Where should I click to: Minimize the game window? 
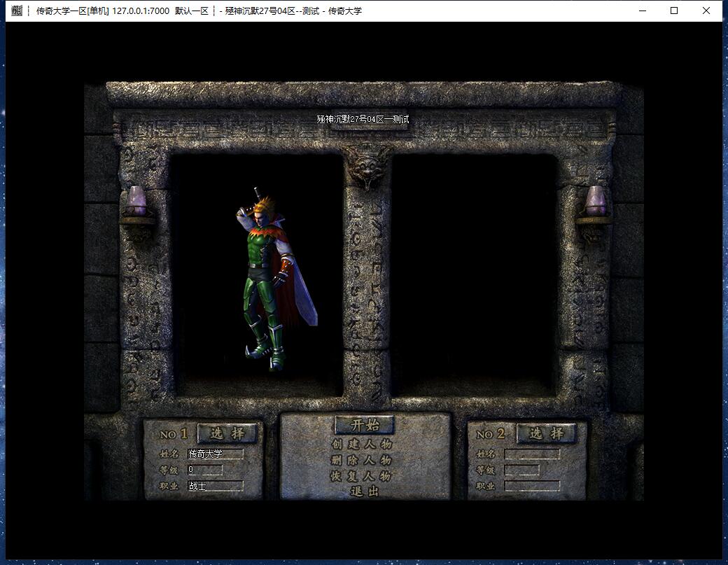[x=643, y=11]
